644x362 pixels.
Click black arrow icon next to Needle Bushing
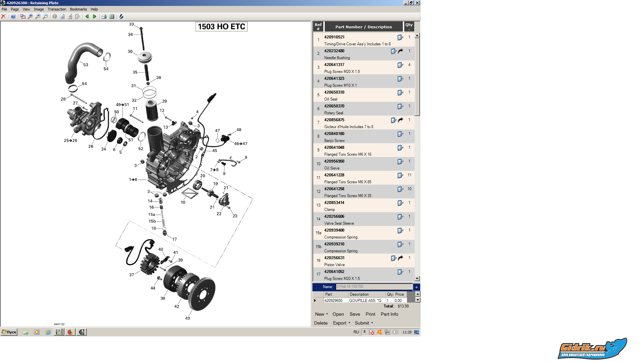[x=401, y=51]
